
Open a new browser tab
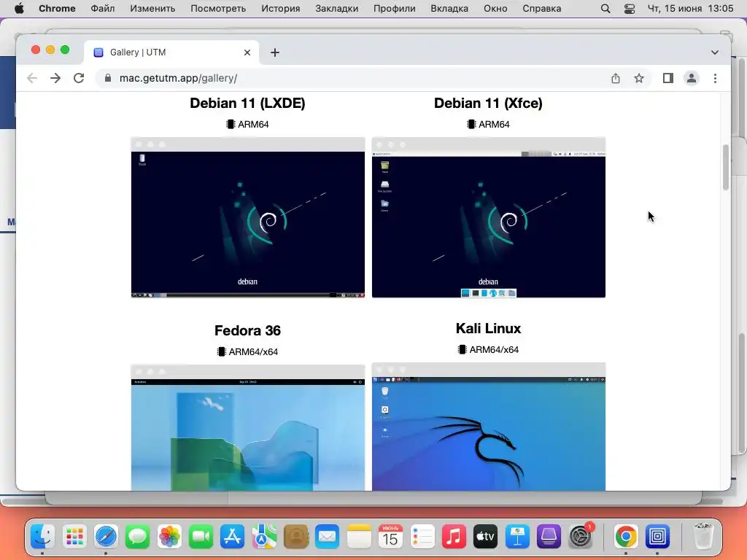tap(275, 52)
